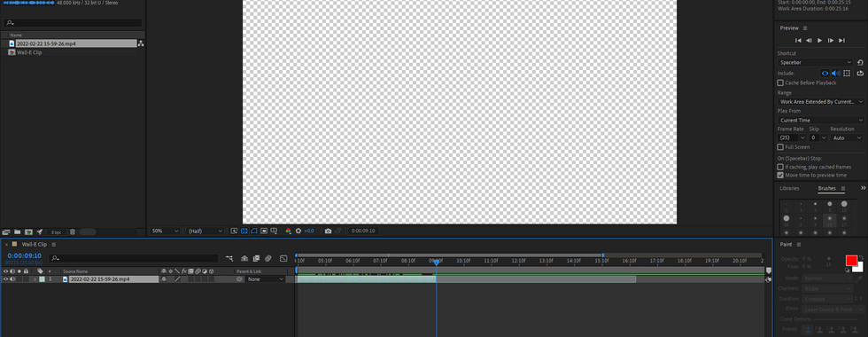Viewport: 868px width, 337px height.
Task: Click Interpret Footage icon in Project panel
Action: 6,231
